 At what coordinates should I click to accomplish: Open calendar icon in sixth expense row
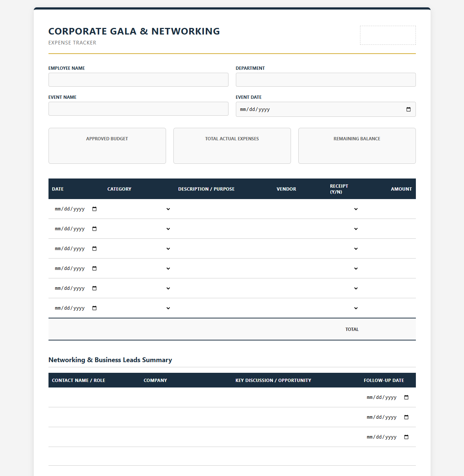[94, 308]
